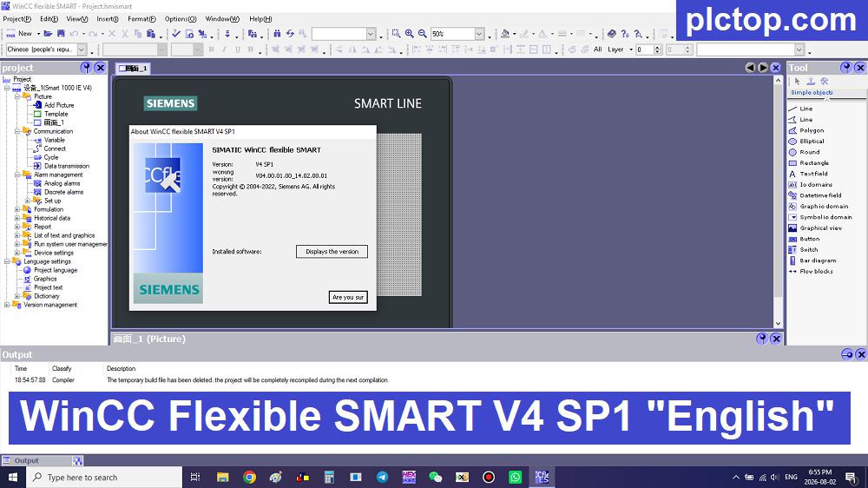Click the editor vertical scrollbar
This screenshot has height=488, width=868.
click(778, 202)
